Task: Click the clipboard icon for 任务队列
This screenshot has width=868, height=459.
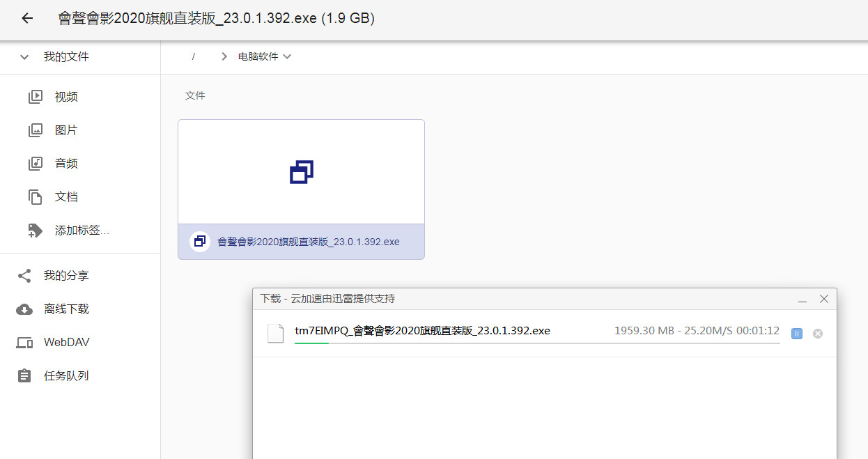Action: click(x=24, y=376)
